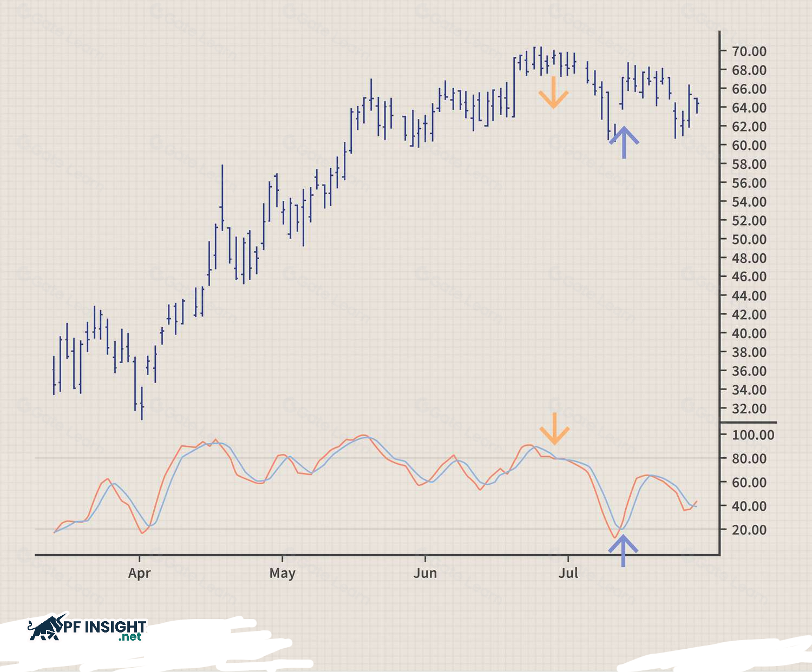This screenshot has width=812, height=672.
Task: Click the bull icon in PF Insight logo
Action: [x=47, y=628]
